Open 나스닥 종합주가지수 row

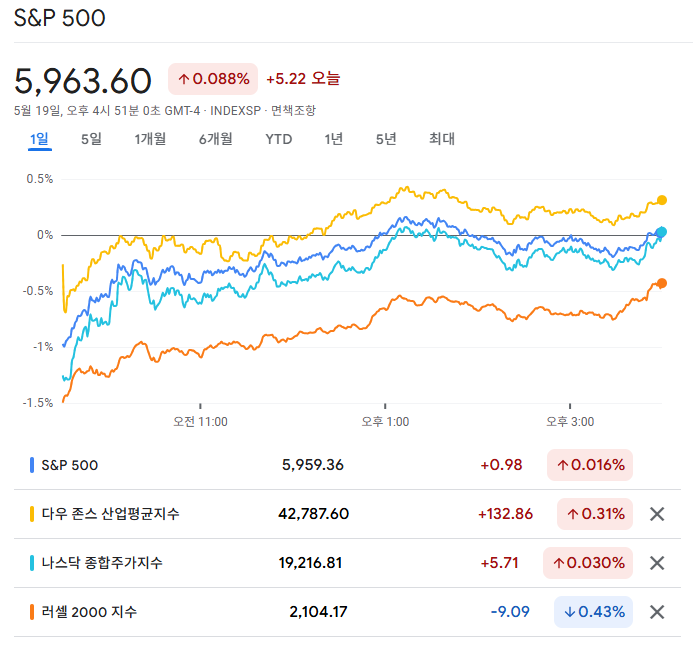point(347,563)
